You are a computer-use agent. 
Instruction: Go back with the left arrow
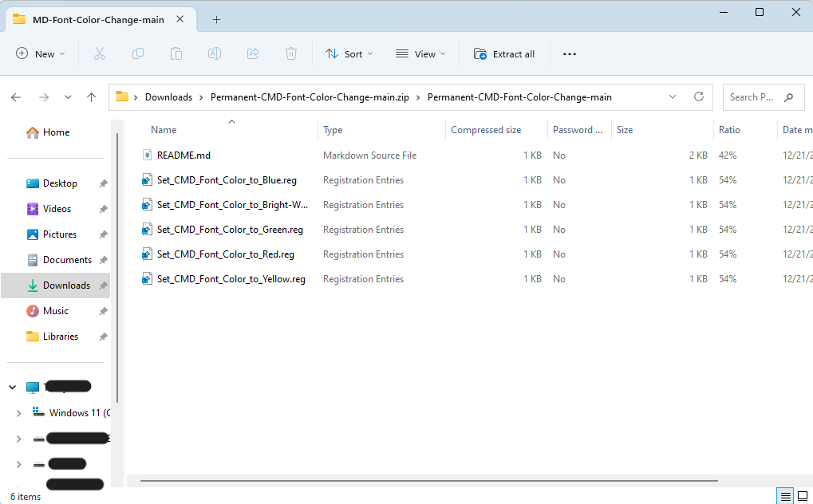[16, 97]
